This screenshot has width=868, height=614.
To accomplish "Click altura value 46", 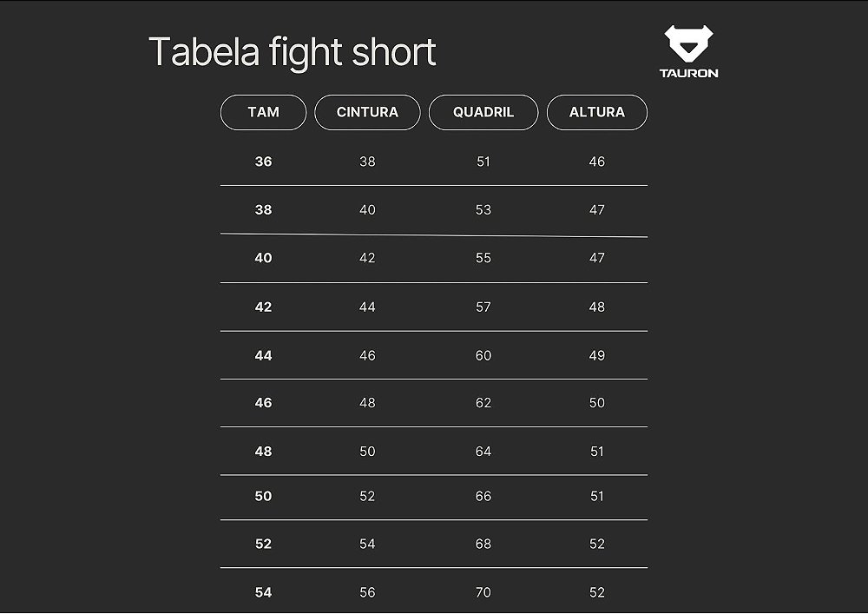I will click(x=597, y=162).
